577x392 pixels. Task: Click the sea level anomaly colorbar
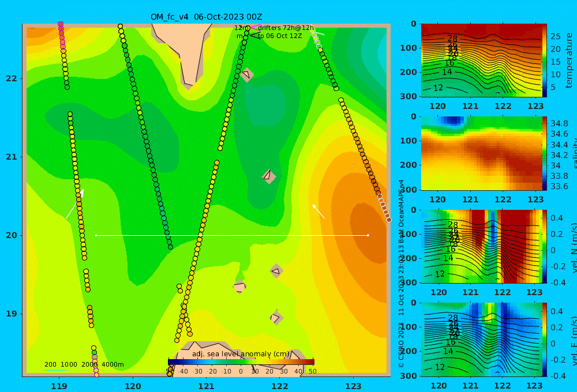pyautogui.click(x=241, y=362)
